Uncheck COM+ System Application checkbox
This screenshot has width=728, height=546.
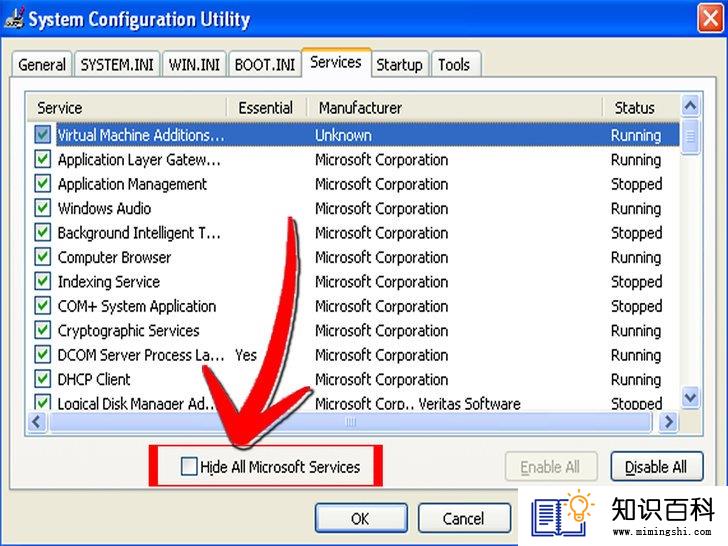43,306
